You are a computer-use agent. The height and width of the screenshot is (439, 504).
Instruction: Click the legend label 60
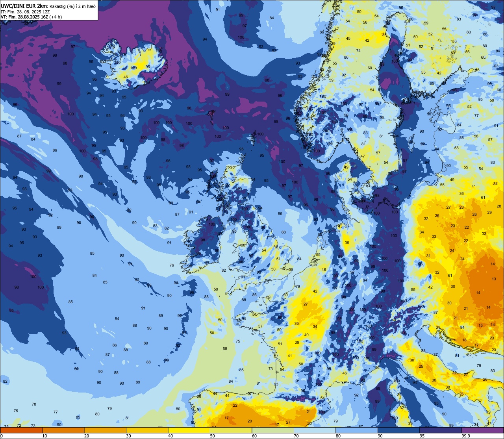click(254, 436)
